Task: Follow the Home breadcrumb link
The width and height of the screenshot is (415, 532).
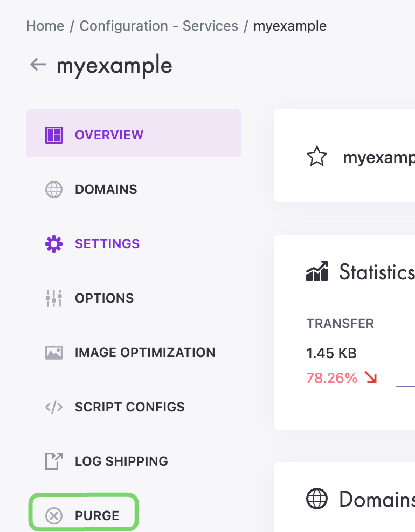Action: [x=45, y=26]
